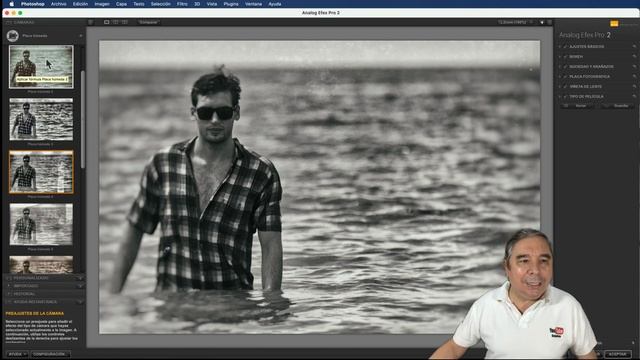Reset the Ajustes básicos filter
The height and width of the screenshot is (360, 640).
click(x=634, y=47)
